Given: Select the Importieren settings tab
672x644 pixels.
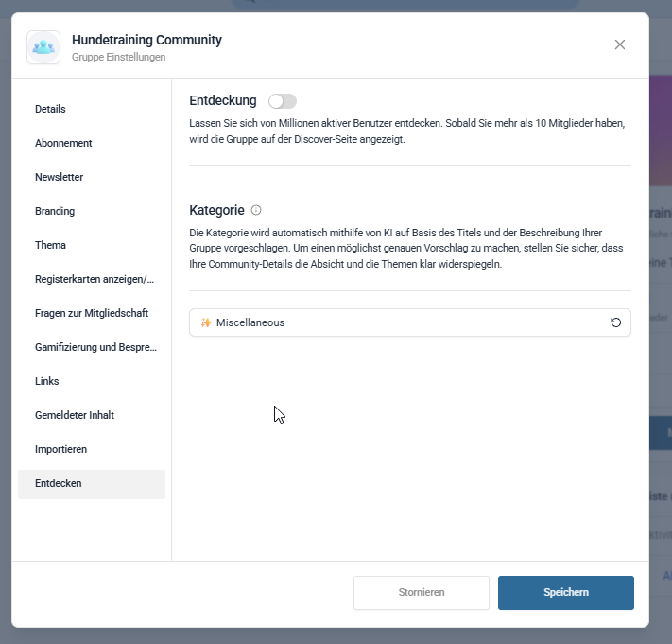Looking at the screenshot, I should [x=60, y=449].
